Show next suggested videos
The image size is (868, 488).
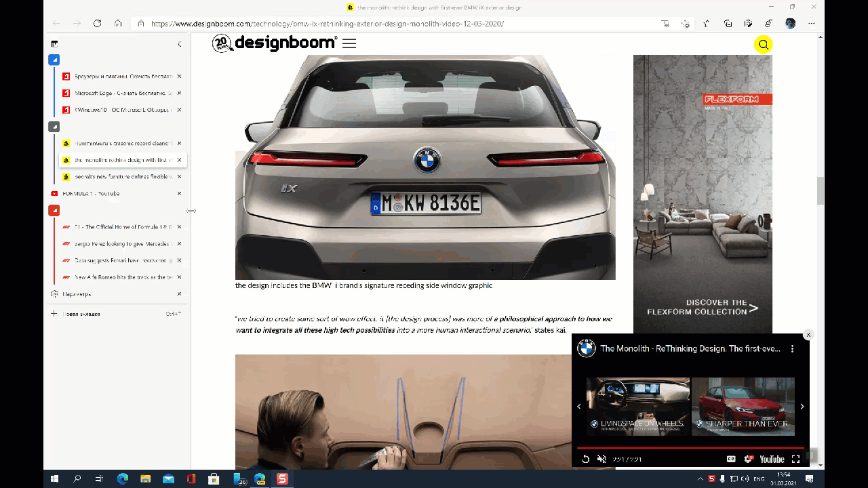[802, 407]
